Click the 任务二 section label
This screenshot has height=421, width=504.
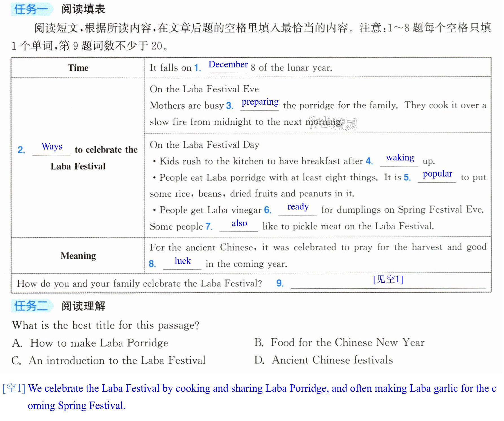coord(31,306)
